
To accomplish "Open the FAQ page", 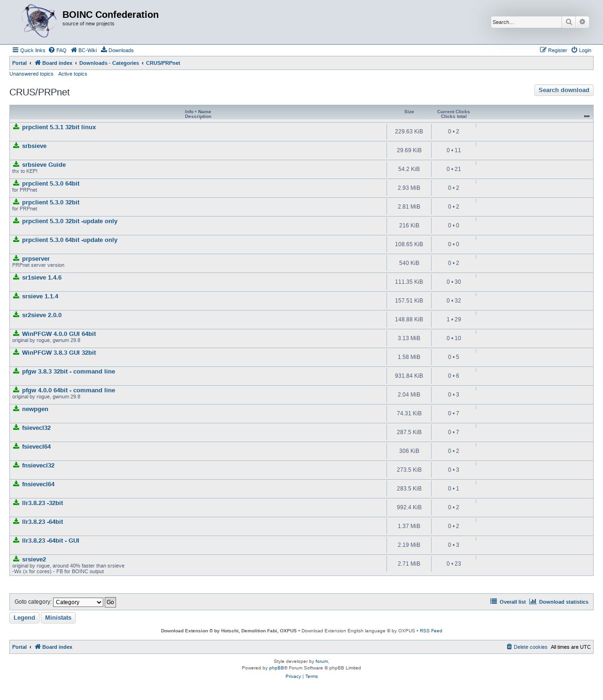I will 58,50.
